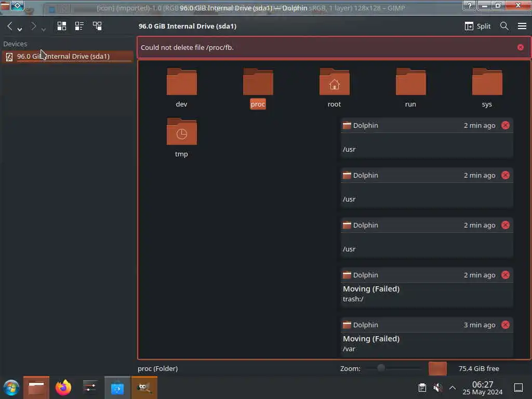Dismiss the 'Could not delete file' error
The image size is (532, 399).
[x=521, y=47]
